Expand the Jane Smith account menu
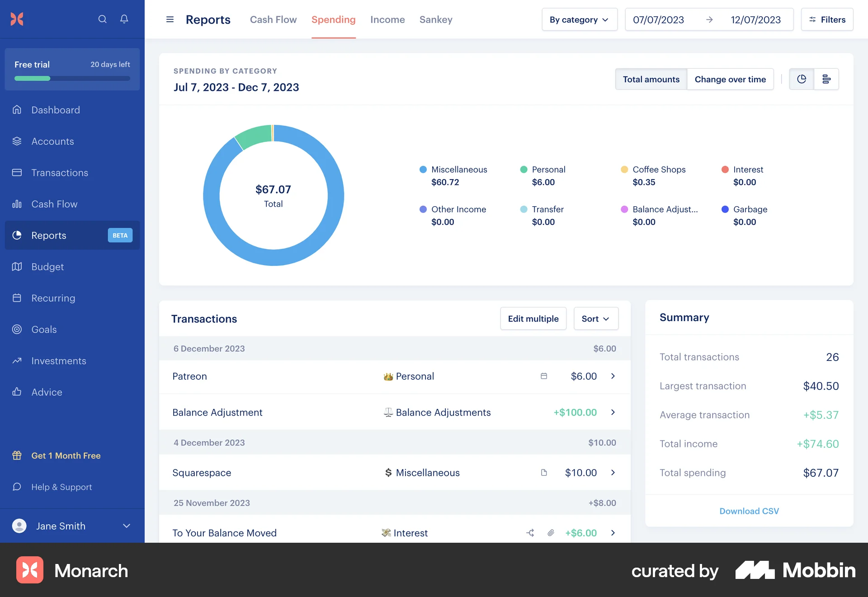Image resolution: width=868 pixels, height=597 pixels. (x=72, y=526)
